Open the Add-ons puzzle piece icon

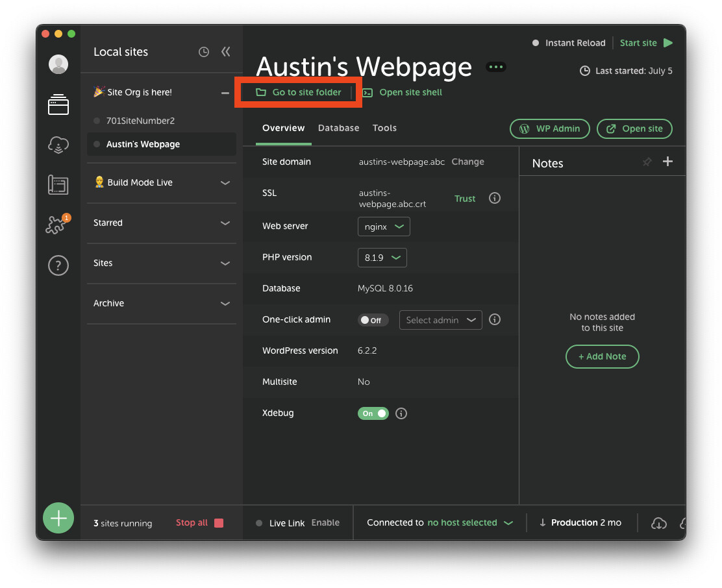click(x=57, y=225)
